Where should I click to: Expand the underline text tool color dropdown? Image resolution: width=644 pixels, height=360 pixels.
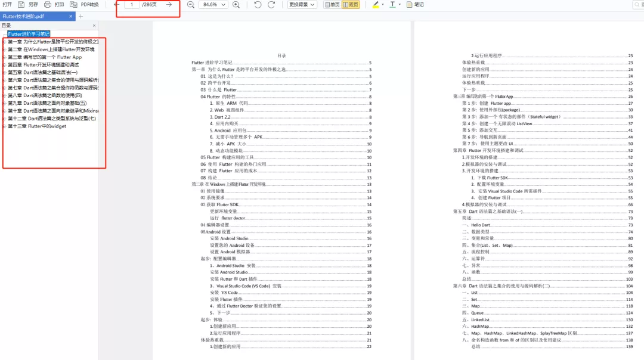[x=399, y=5]
